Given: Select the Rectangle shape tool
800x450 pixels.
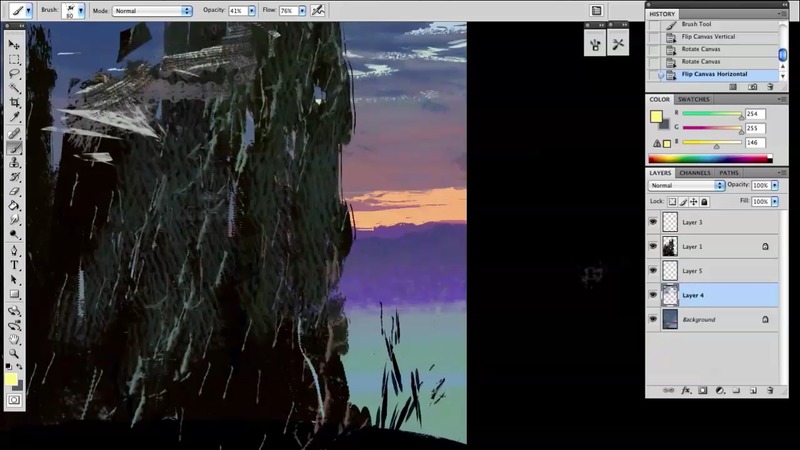Looking at the screenshot, I should [x=14, y=294].
